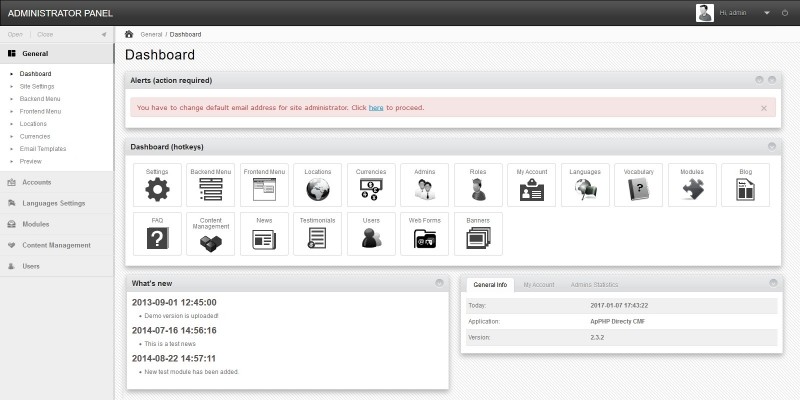This screenshot has width=800, height=400.
Task: Click the power logout icon
Action: tap(785, 13)
